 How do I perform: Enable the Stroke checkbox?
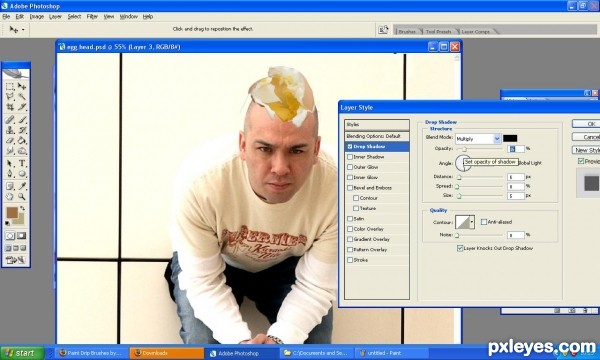[350, 260]
